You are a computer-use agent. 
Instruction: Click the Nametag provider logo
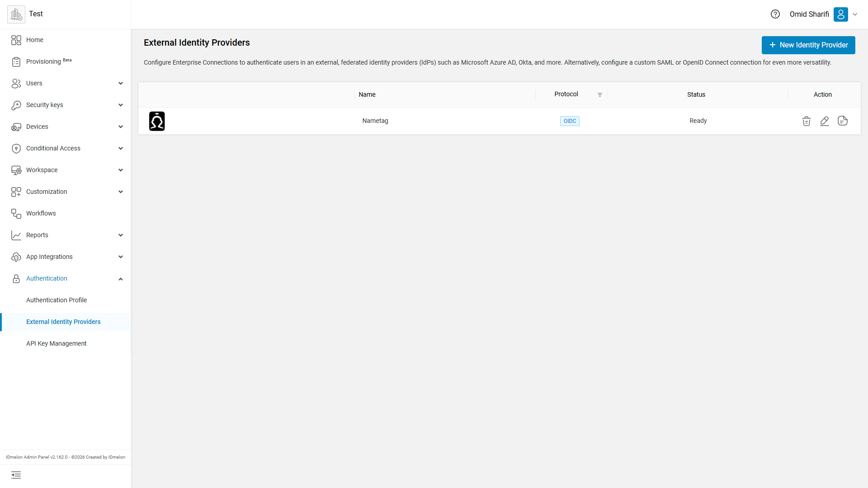(157, 121)
